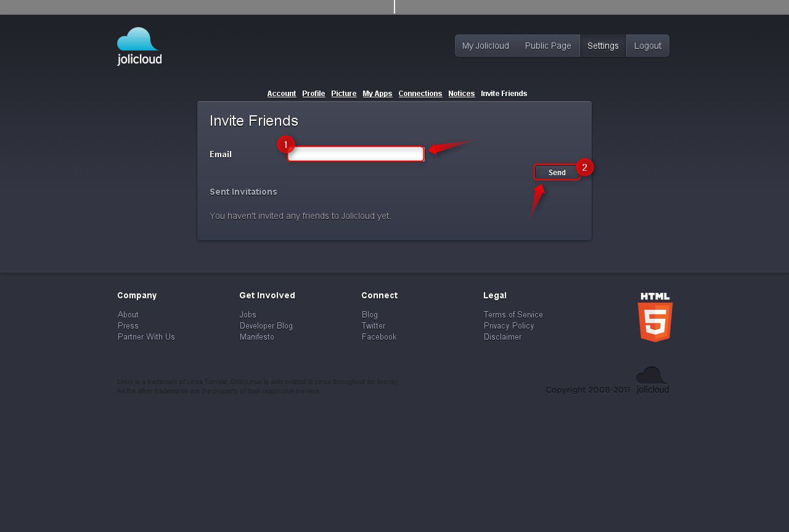Open the Privacy Policy footer link
The image size is (789, 532).
(509, 325)
